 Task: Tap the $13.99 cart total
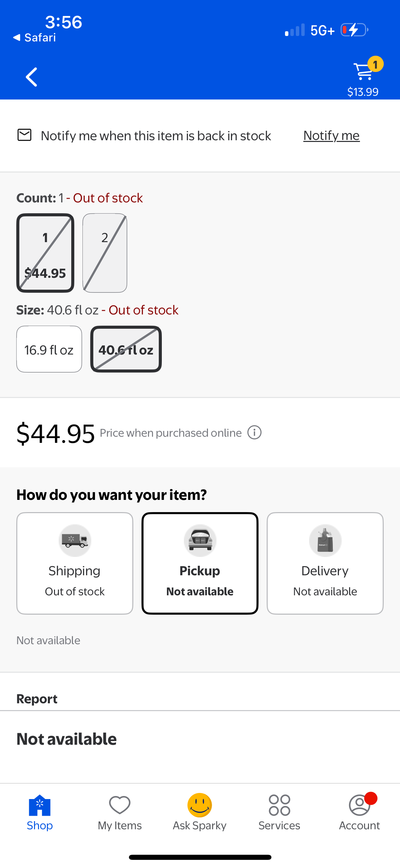click(363, 92)
